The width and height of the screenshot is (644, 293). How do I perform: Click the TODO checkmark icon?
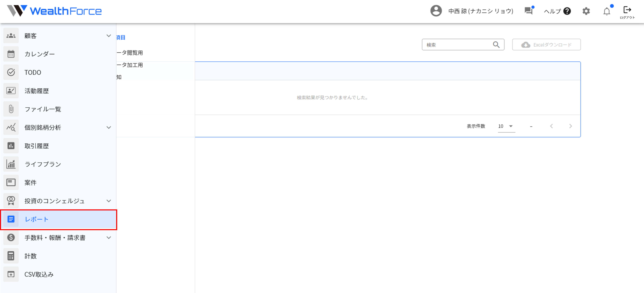(x=11, y=72)
